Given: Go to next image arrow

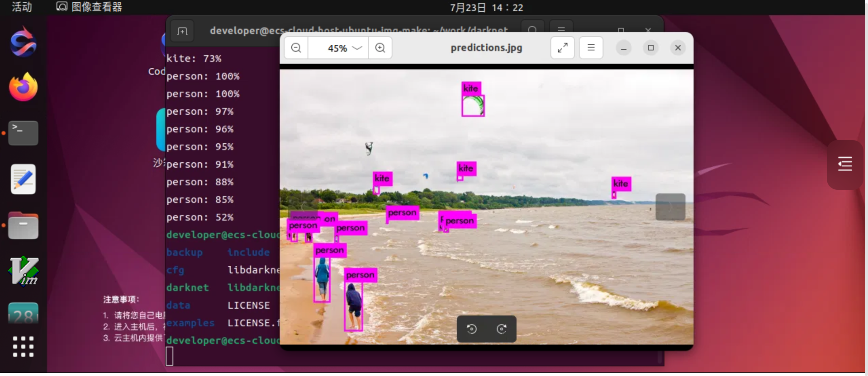Looking at the screenshot, I should 670,207.
